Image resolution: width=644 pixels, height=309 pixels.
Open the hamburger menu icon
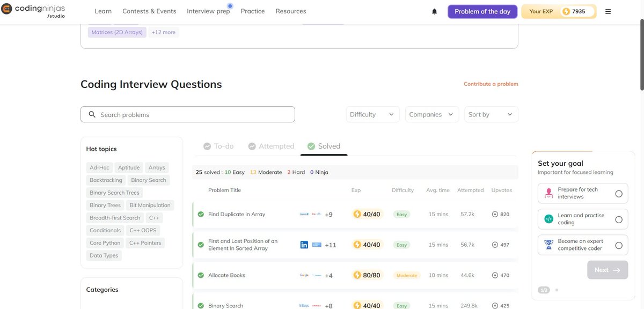click(x=608, y=11)
